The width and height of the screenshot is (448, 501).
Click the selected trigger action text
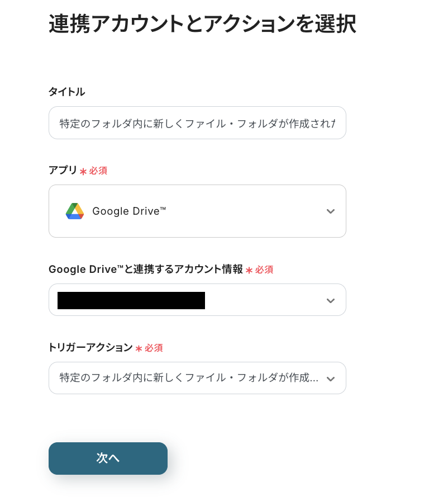(x=189, y=378)
